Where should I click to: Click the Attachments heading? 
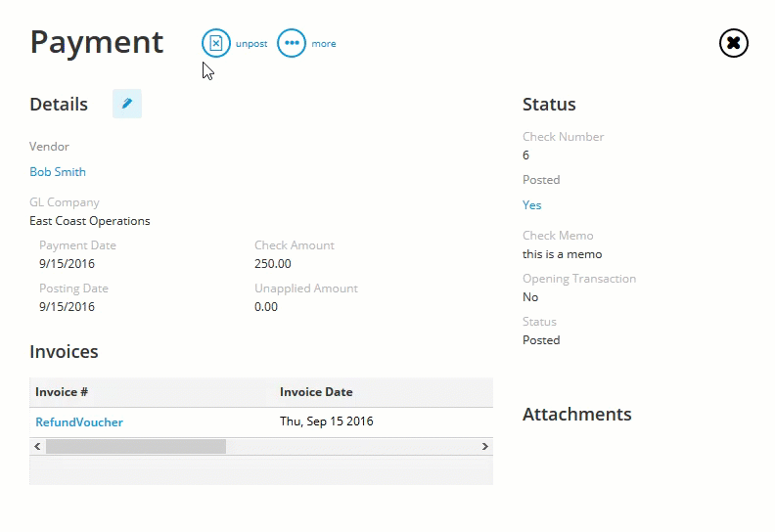point(576,415)
